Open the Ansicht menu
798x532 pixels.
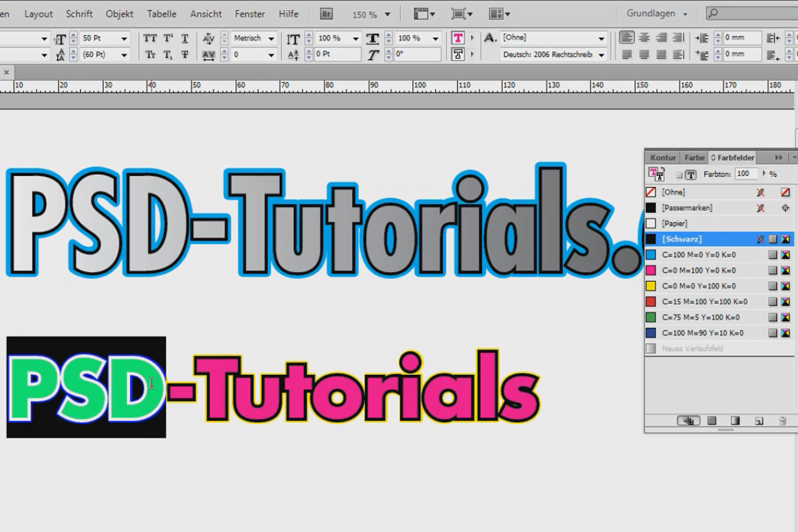pyautogui.click(x=206, y=14)
